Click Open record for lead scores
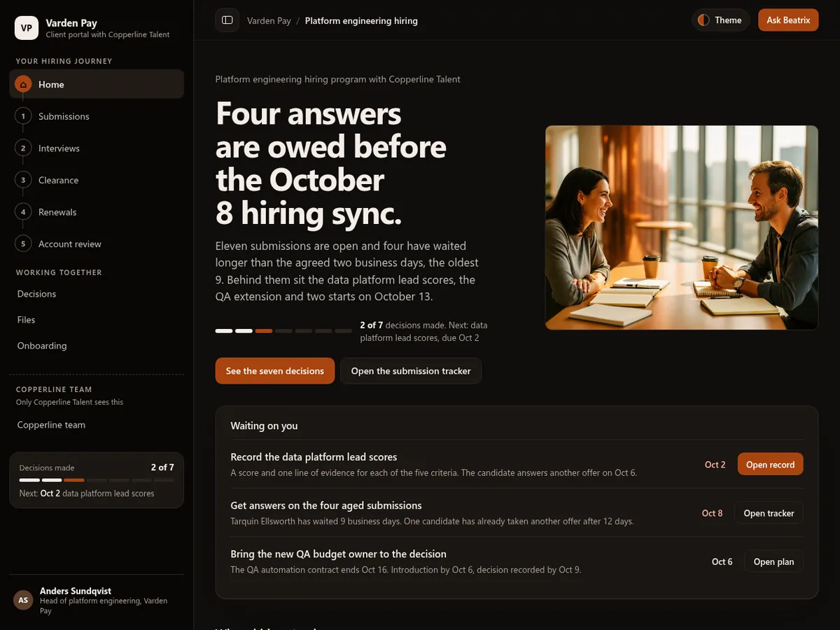This screenshot has height=630, width=840. (770, 465)
